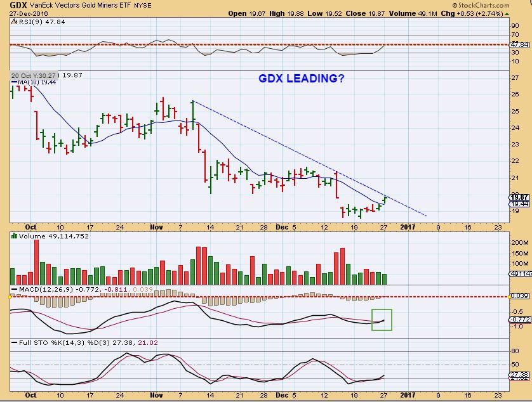Click the 47.84 RSI axis value tag
The height and width of the screenshot is (402, 532).
pos(519,45)
